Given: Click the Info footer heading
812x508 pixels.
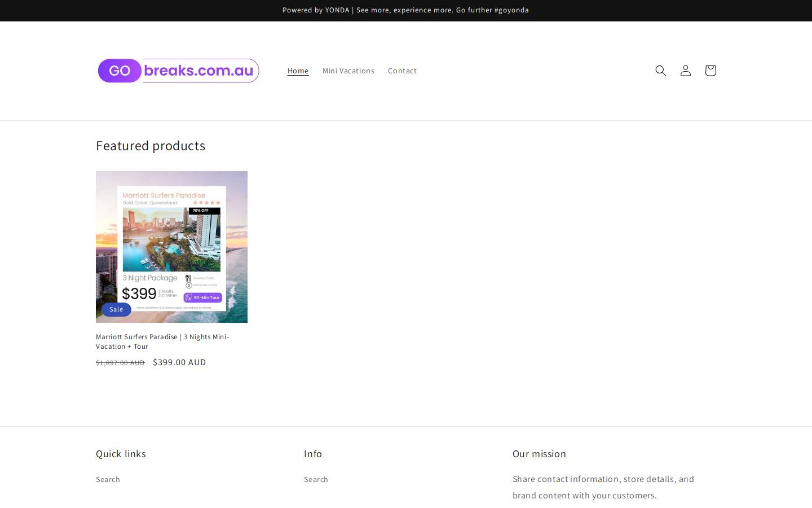Looking at the screenshot, I should tap(313, 454).
